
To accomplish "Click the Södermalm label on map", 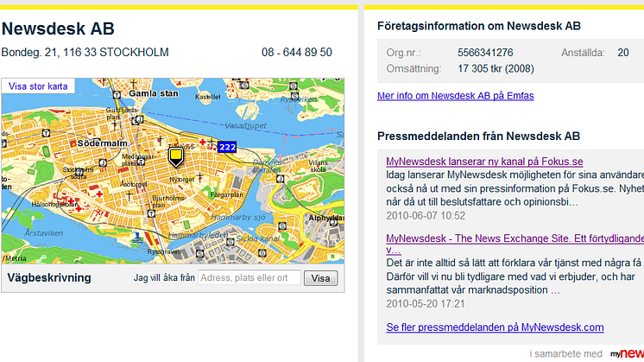I will (102, 143).
